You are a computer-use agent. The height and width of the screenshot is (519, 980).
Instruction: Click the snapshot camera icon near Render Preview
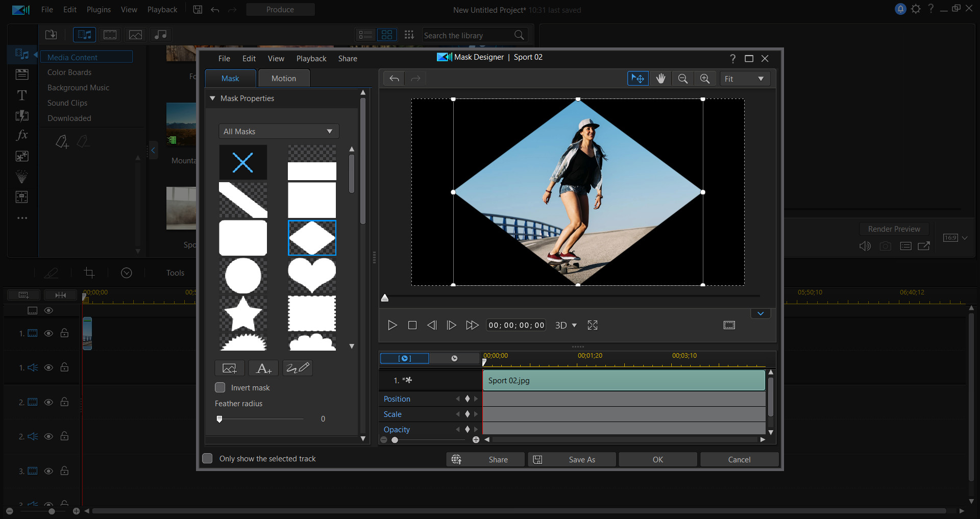[886, 246]
